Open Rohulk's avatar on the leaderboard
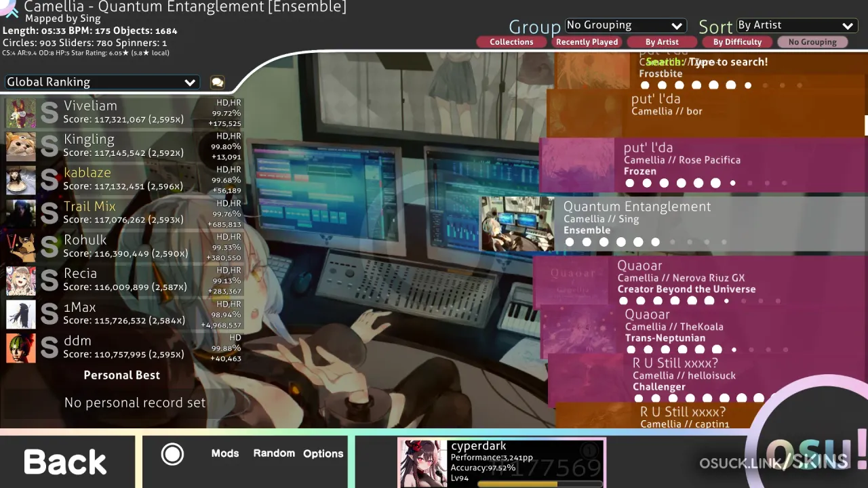The image size is (868, 488). click(21, 247)
